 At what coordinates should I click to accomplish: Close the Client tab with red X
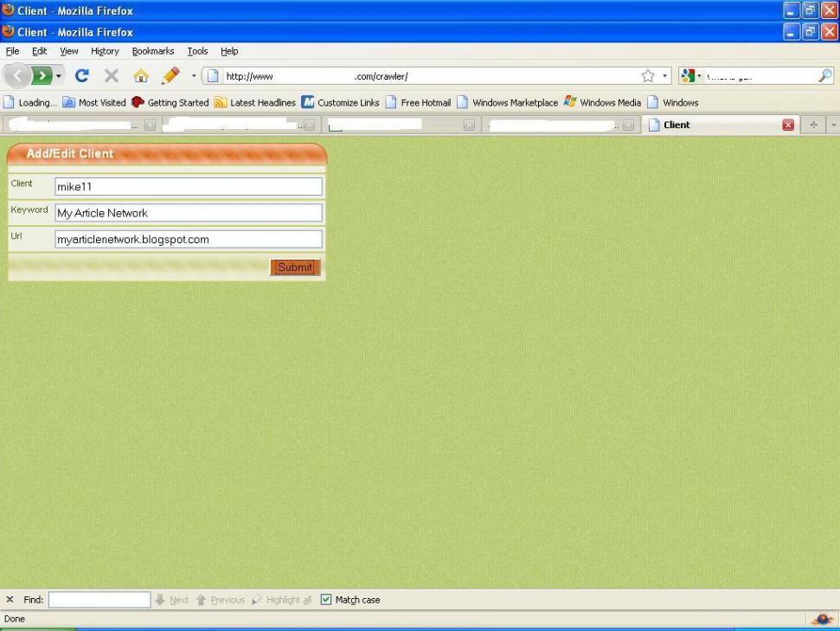(788, 125)
